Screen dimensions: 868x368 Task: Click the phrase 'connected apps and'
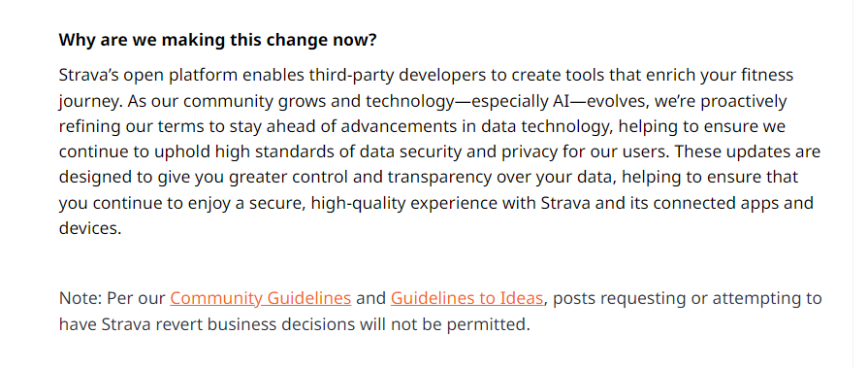[x=733, y=203]
